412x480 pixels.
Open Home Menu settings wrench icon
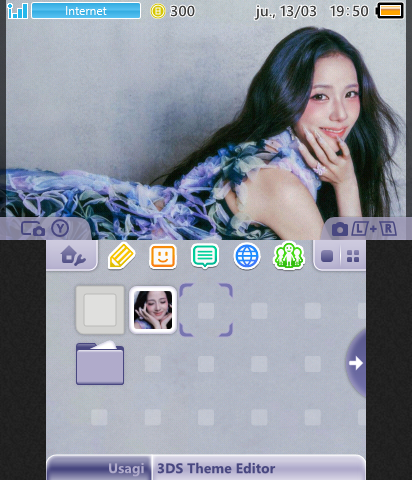tap(73, 255)
